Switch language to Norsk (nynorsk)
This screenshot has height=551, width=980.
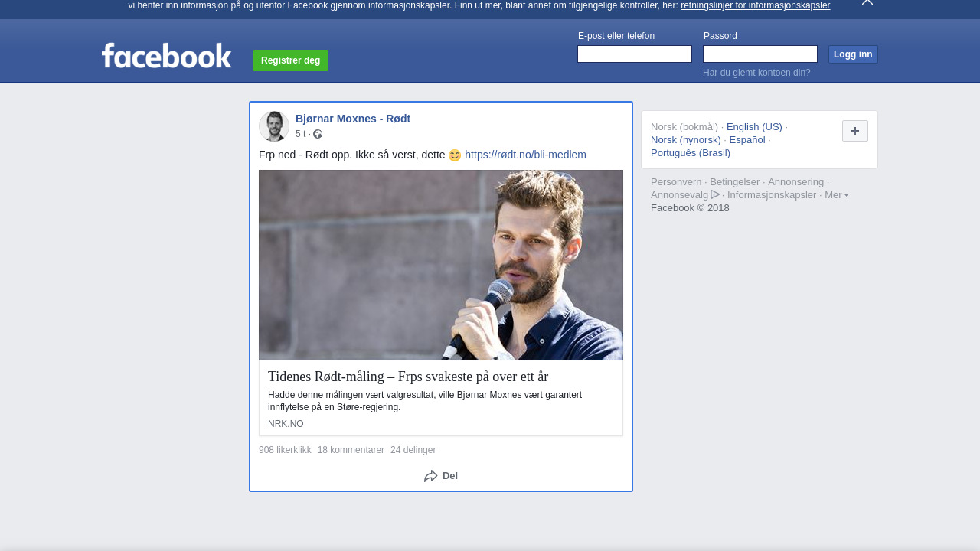[686, 140]
